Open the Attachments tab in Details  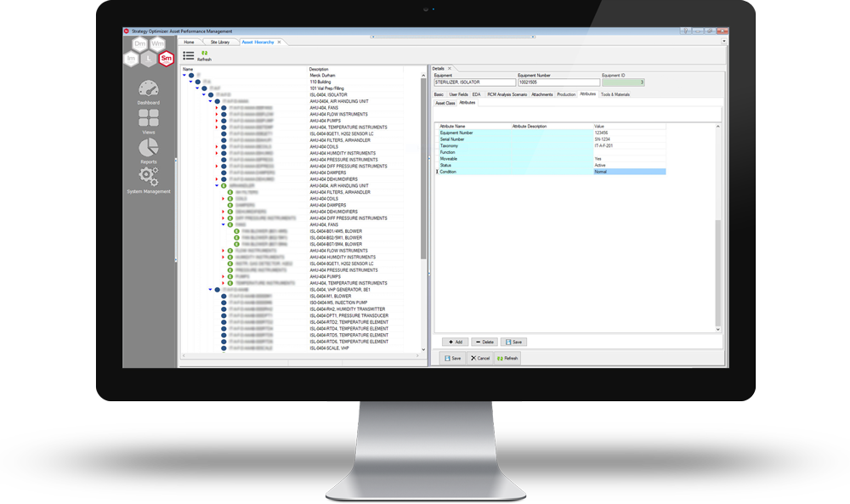pos(542,94)
